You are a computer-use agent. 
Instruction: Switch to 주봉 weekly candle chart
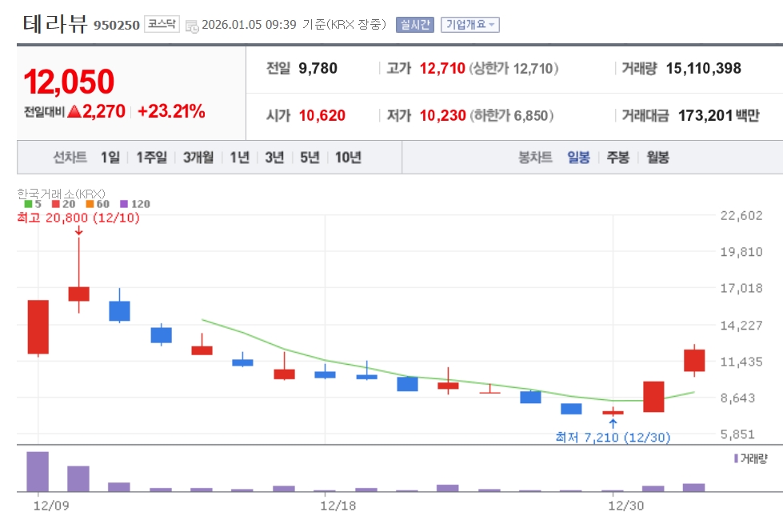coord(617,158)
